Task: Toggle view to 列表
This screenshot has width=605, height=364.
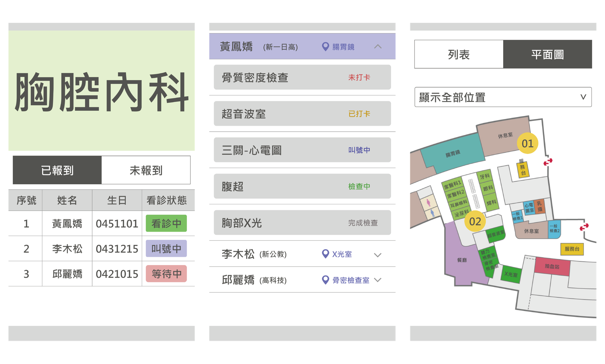Action: point(459,54)
